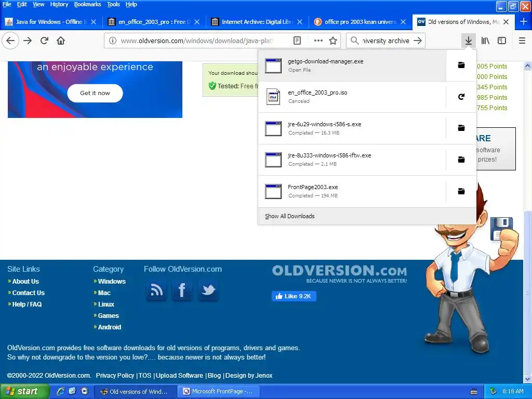
Task: Bookmark this page with the star
Action: click(x=333, y=41)
